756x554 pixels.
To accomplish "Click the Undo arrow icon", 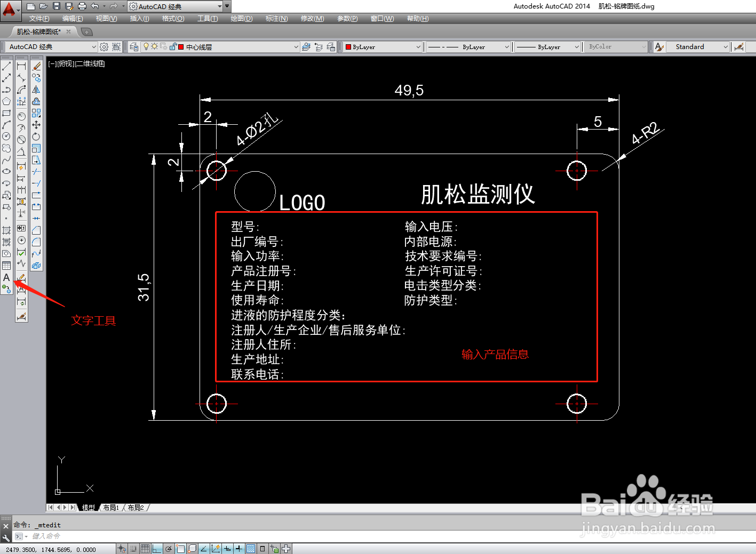I will click(x=95, y=6).
